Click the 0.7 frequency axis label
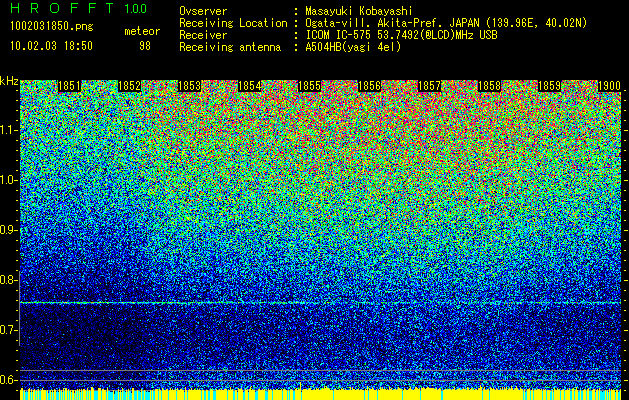Viewport: 629px width, 400px height. coord(9,330)
